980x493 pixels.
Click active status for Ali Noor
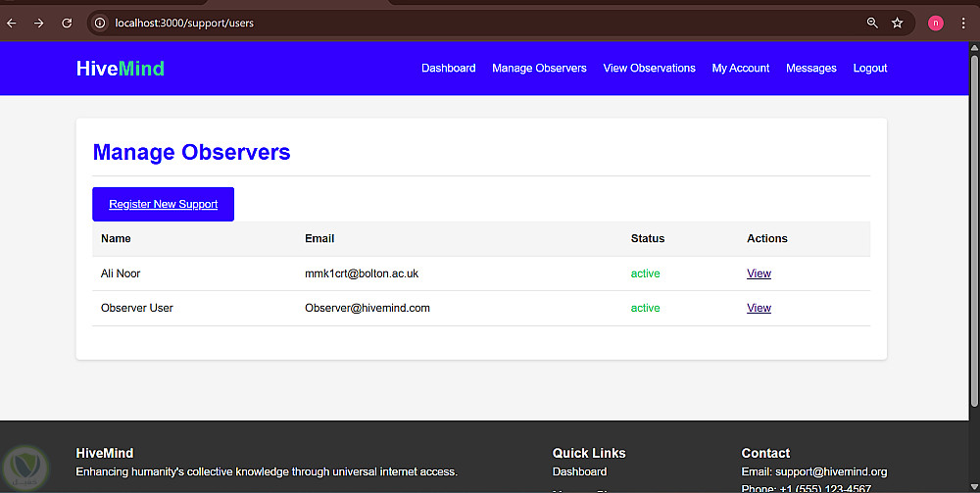[x=645, y=273]
